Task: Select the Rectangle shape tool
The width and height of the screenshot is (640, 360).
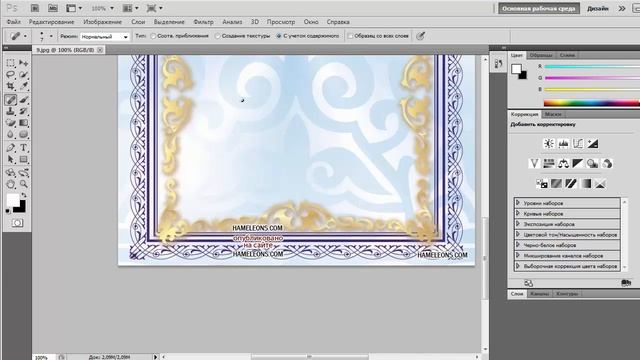Action: pyautogui.click(x=24, y=160)
